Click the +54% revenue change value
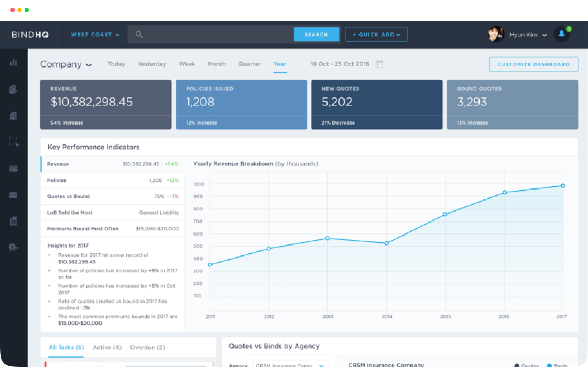 [x=171, y=164]
